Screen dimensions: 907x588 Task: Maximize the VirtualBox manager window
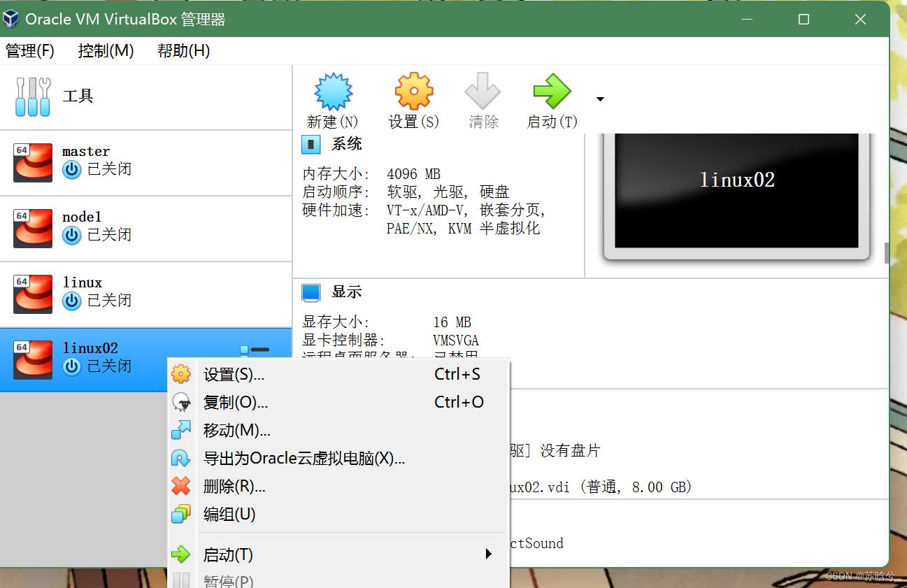[x=804, y=20]
